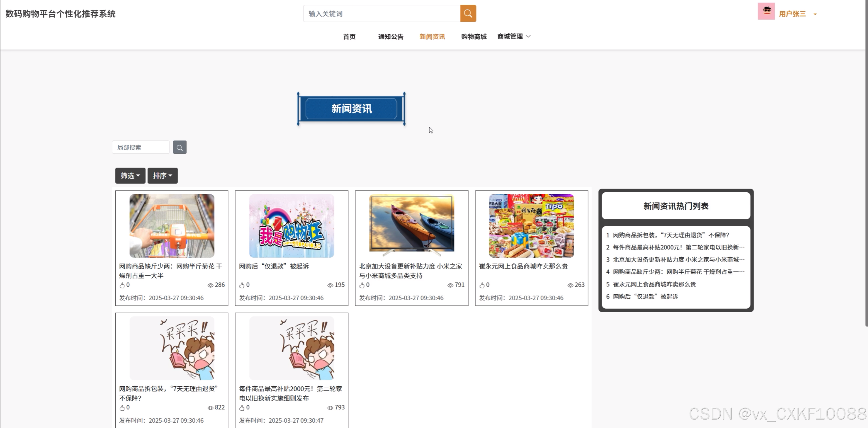Open the 通知公告 nav item
The width and height of the screenshot is (868, 428).
tap(390, 37)
